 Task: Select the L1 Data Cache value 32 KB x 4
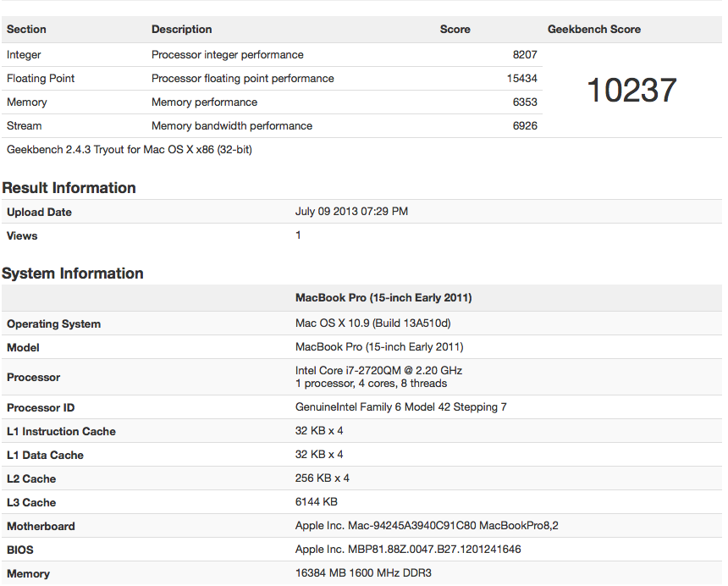click(x=319, y=455)
